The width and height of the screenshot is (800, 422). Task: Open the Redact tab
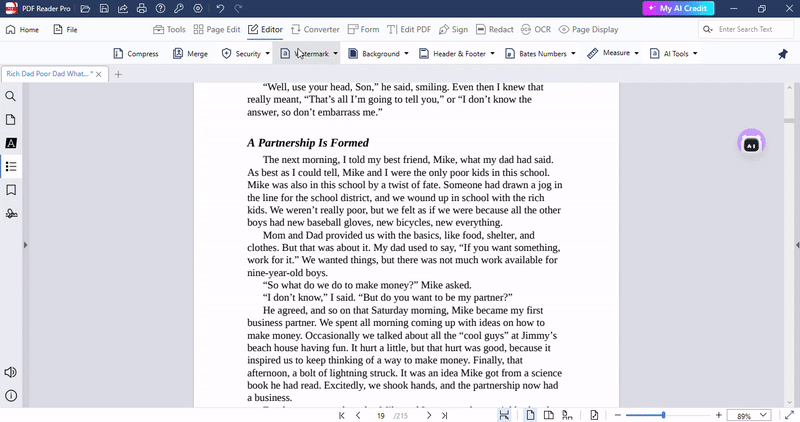(x=494, y=30)
